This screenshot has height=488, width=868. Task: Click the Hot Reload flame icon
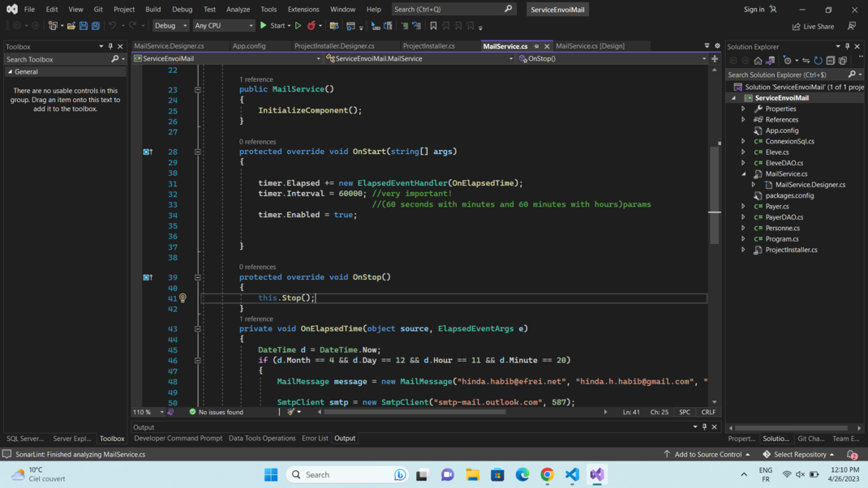coord(312,26)
